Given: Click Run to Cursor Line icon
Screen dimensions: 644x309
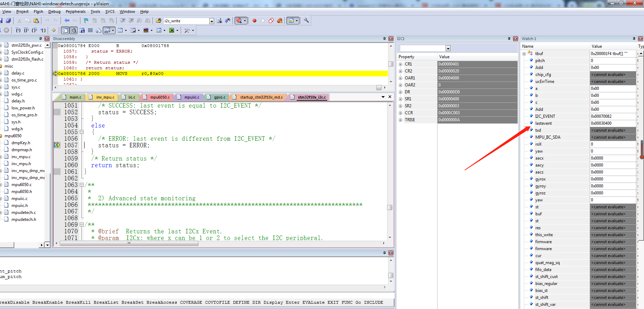Looking at the screenshot, I should [x=43, y=30].
